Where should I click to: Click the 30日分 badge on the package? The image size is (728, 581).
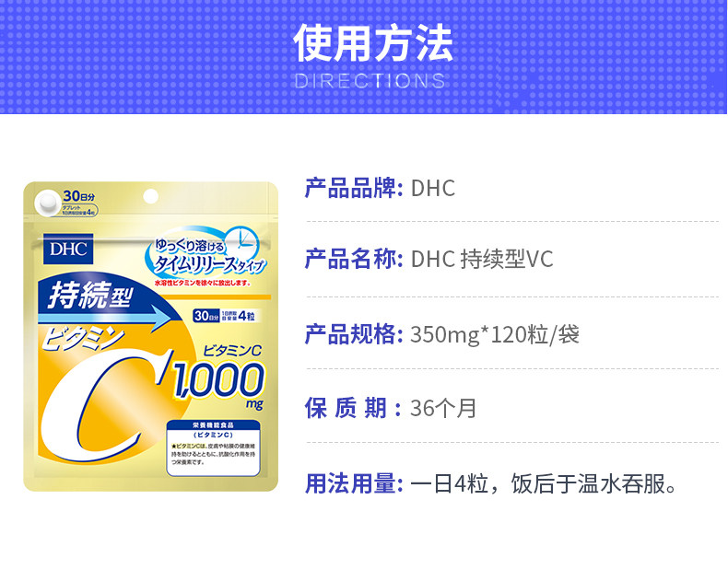pyautogui.click(x=78, y=195)
